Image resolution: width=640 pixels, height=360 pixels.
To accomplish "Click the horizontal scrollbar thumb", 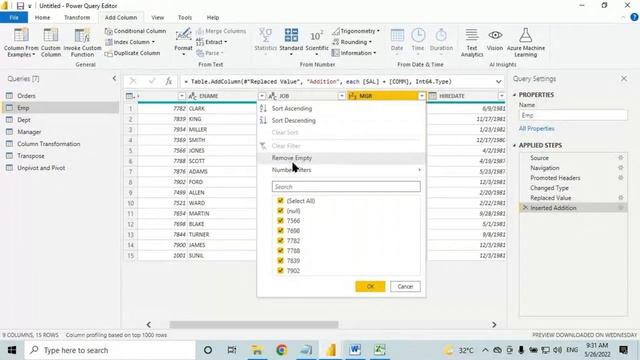I will point(254,324).
